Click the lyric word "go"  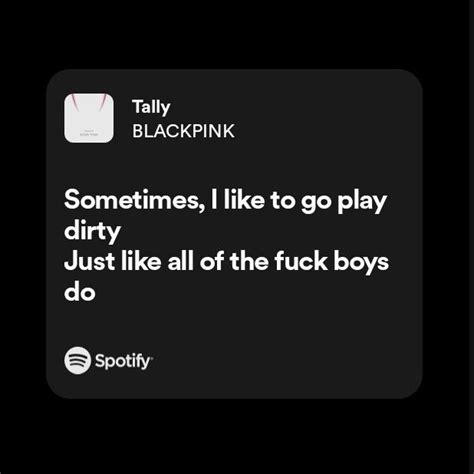tap(316, 203)
